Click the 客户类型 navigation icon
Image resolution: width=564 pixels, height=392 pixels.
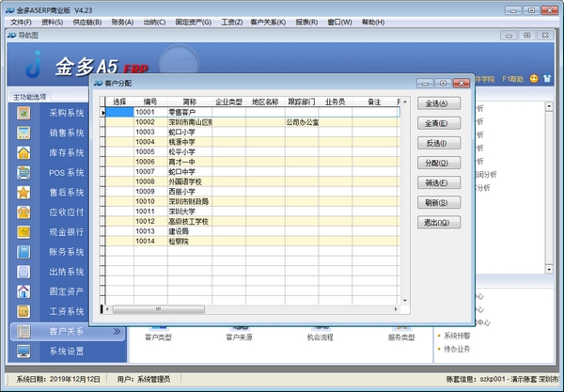coord(158,328)
